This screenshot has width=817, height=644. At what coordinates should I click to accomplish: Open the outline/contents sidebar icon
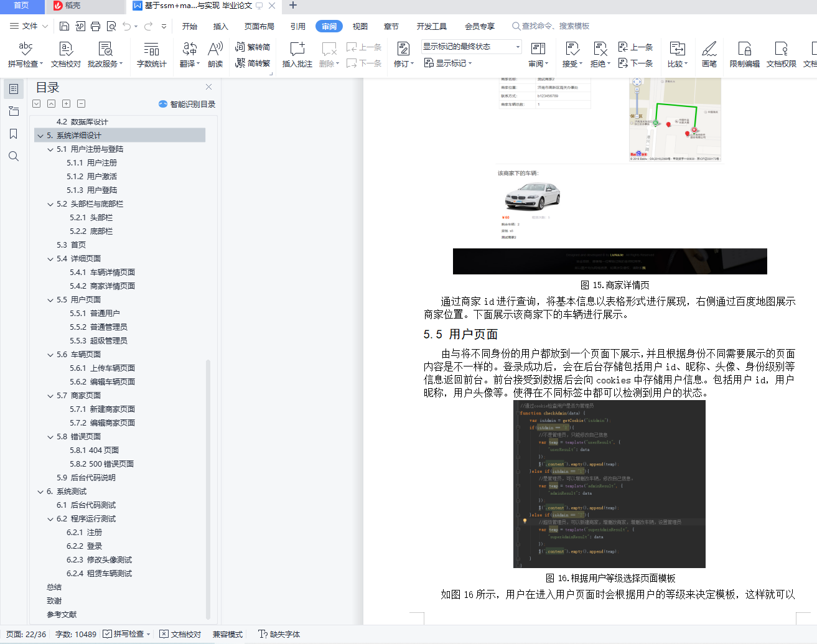click(14, 89)
